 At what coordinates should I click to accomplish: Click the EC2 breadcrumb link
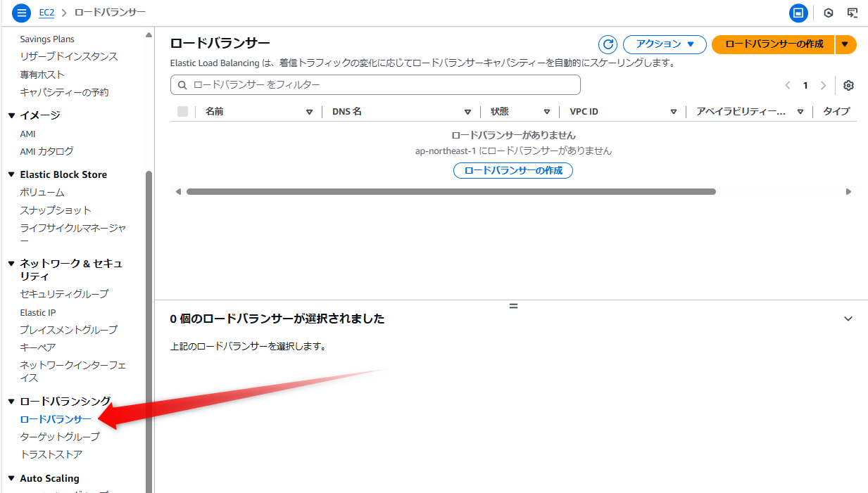(46, 13)
